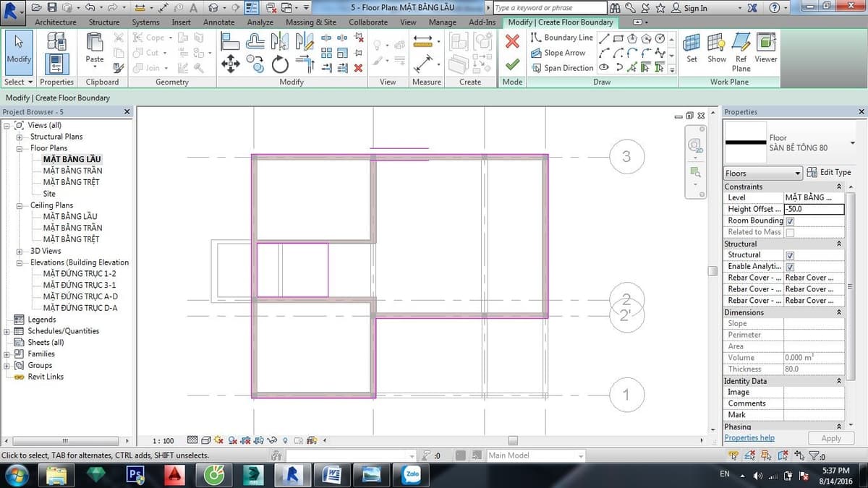Collapse the Floor Plans tree node
The height and width of the screenshot is (488, 868).
(19, 148)
